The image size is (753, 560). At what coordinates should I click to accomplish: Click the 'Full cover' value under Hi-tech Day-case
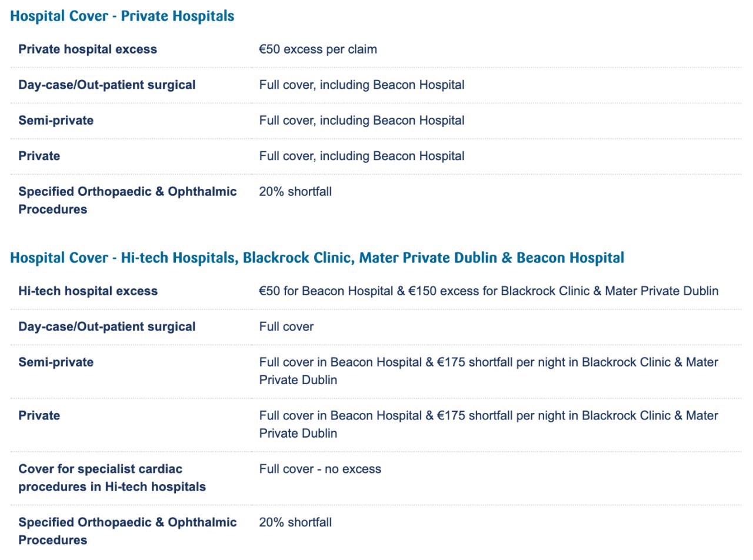coord(286,326)
